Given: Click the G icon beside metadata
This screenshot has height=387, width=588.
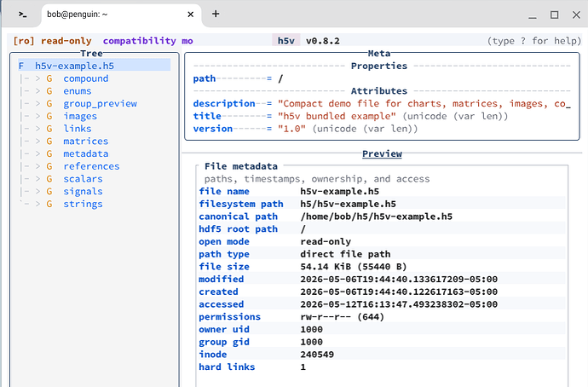Looking at the screenshot, I should point(49,153).
